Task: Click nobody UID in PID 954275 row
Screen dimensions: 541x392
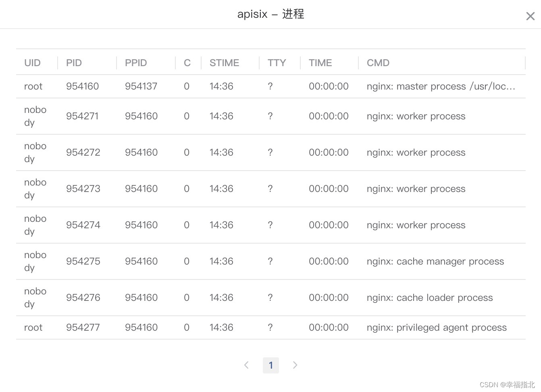Action: 35,261
